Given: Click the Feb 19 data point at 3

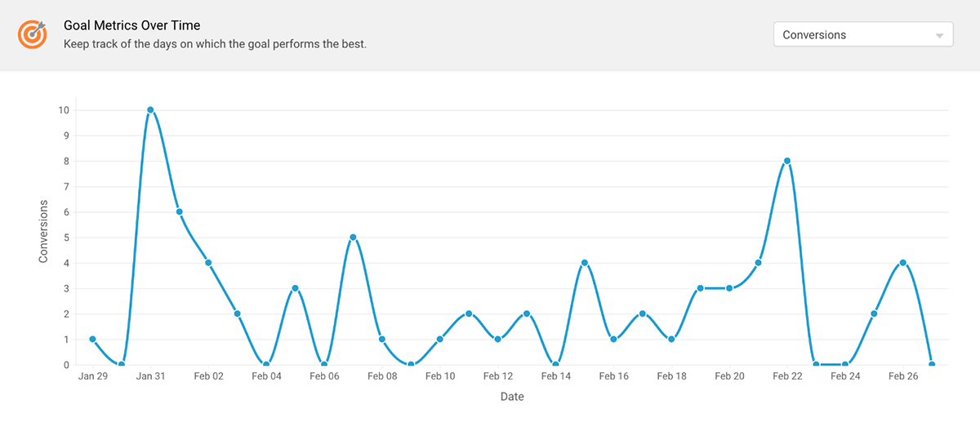Looking at the screenshot, I should 700,288.
